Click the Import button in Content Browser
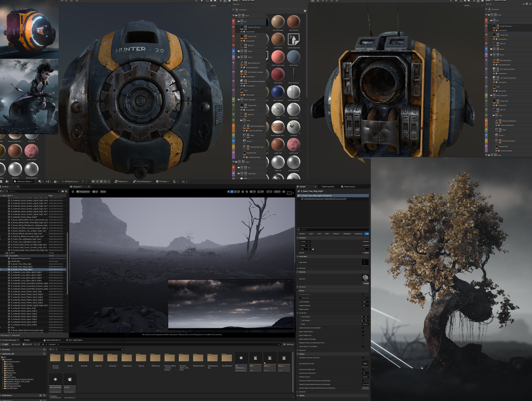Viewport: 532px width, 401px height. 16,344
